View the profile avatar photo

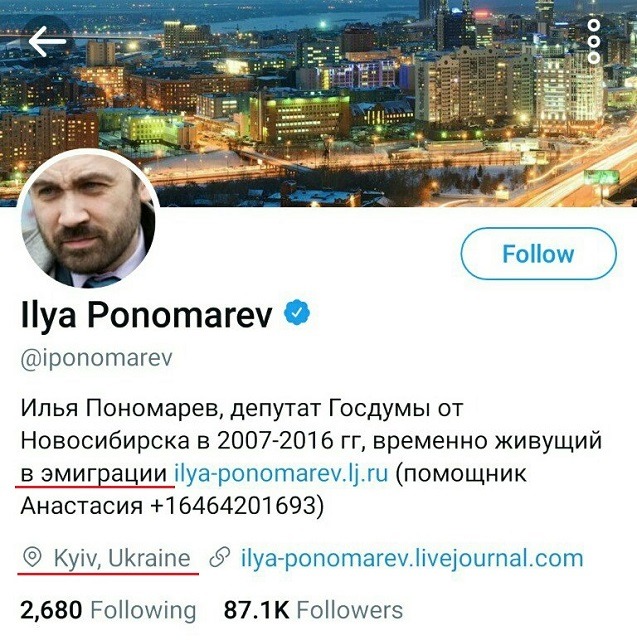(x=88, y=219)
